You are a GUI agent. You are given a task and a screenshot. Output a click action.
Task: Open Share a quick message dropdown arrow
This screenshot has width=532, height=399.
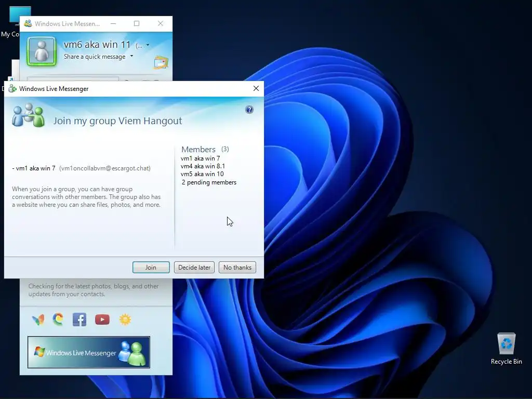click(x=131, y=56)
